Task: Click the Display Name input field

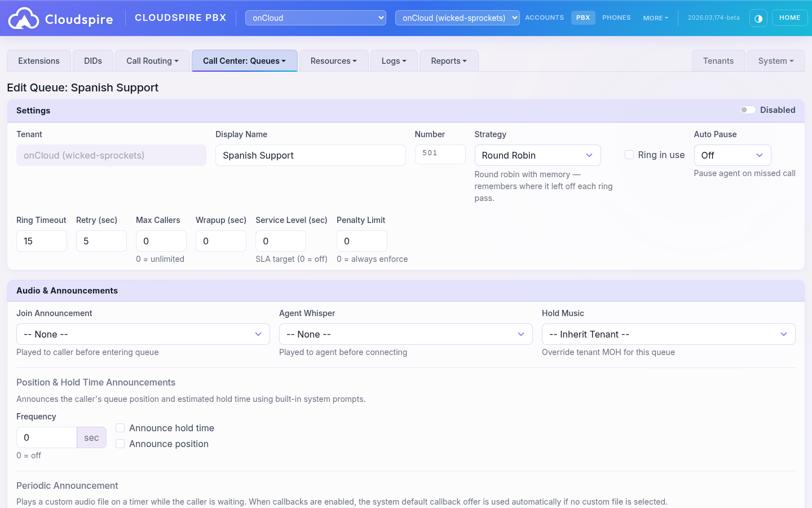Action: tap(310, 155)
